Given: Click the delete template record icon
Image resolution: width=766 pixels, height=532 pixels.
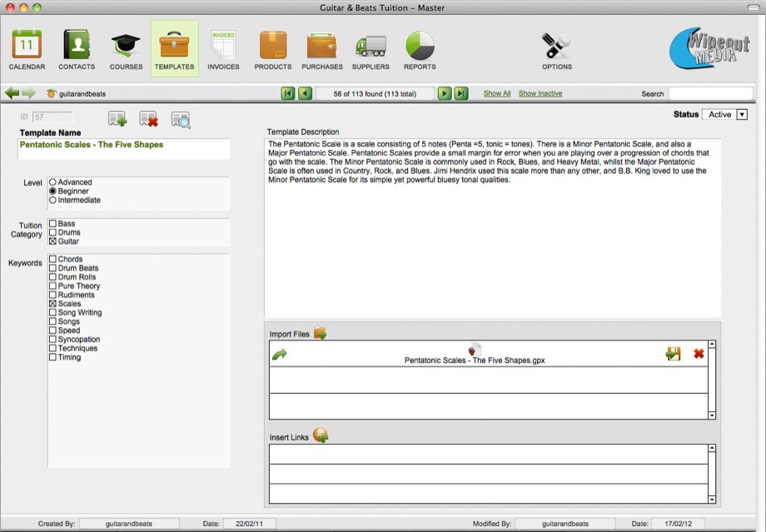Looking at the screenshot, I should (148, 120).
